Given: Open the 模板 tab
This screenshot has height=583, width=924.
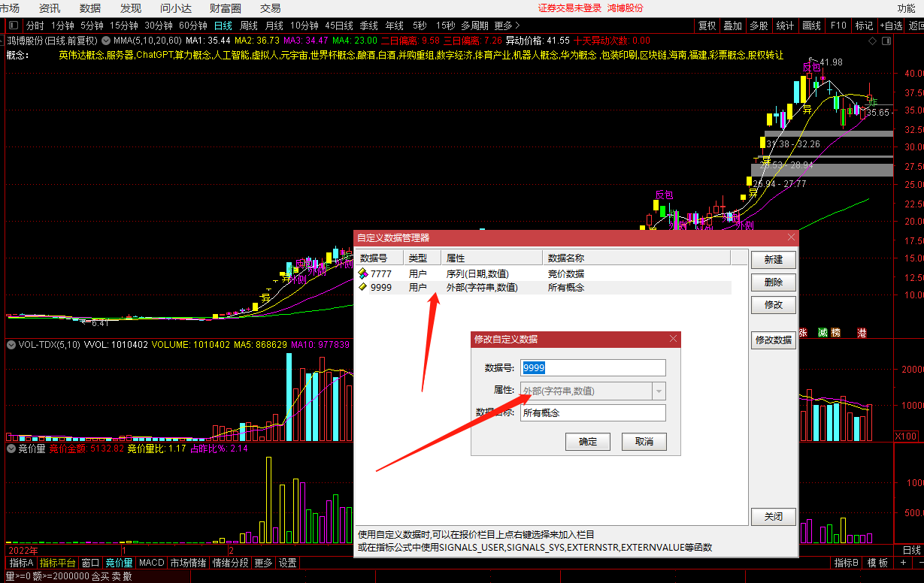Looking at the screenshot, I should point(877,563).
